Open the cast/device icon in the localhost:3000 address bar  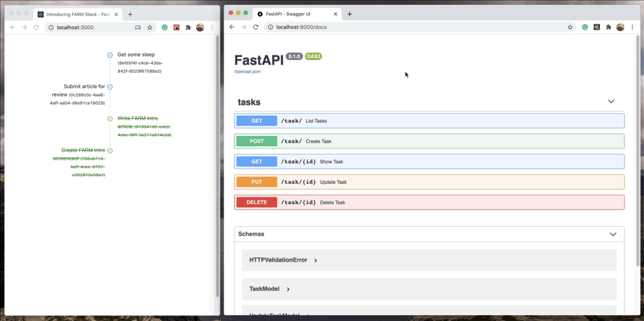tap(138, 27)
